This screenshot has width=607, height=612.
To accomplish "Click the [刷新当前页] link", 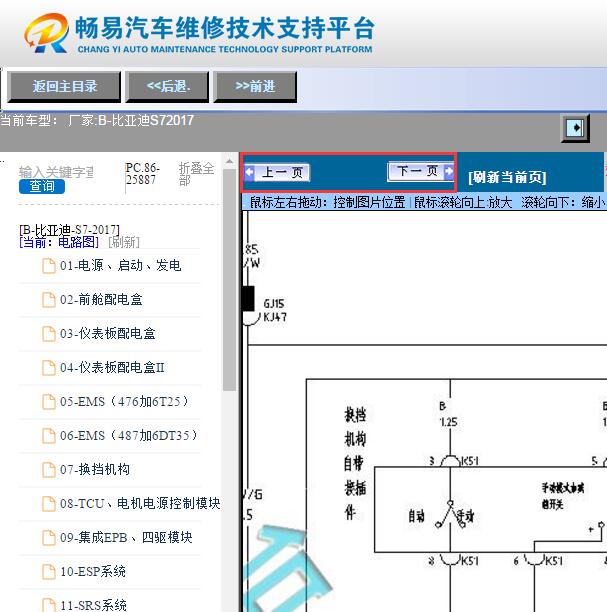I will coord(507,177).
